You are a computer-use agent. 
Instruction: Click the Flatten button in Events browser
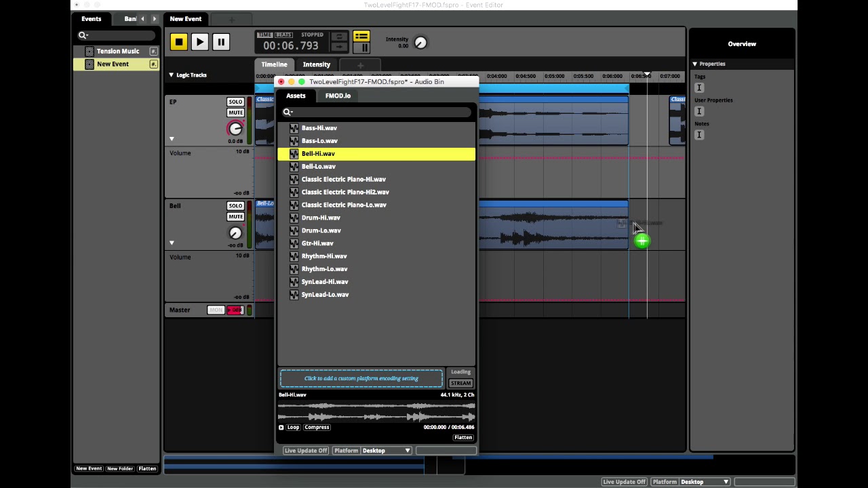(x=147, y=468)
